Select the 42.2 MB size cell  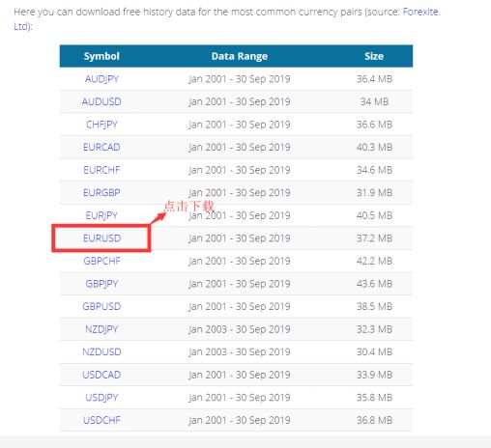tap(374, 261)
